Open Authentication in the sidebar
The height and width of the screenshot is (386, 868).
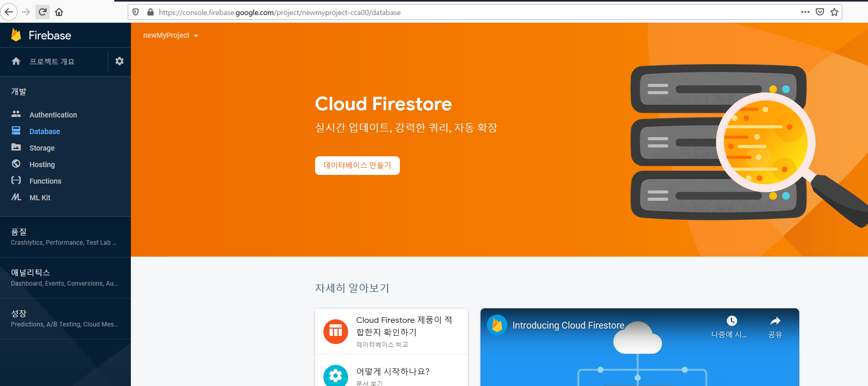click(x=53, y=115)
